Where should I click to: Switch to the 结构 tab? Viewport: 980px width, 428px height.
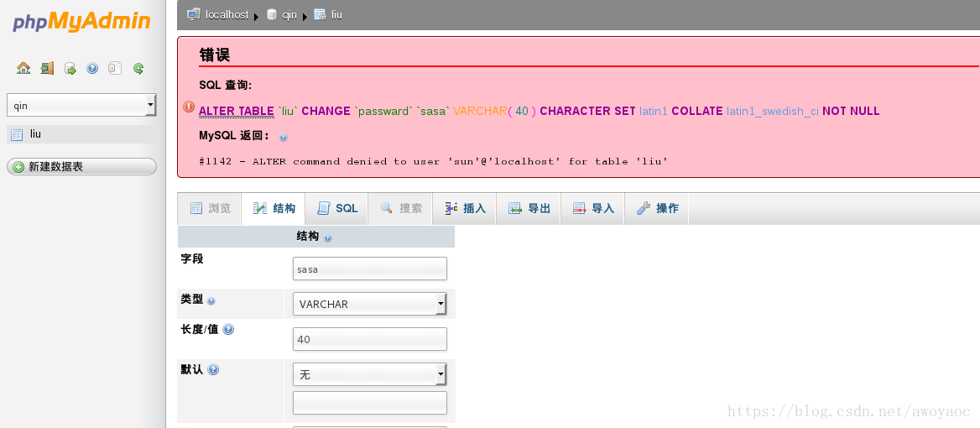click(x=274, y=209)
